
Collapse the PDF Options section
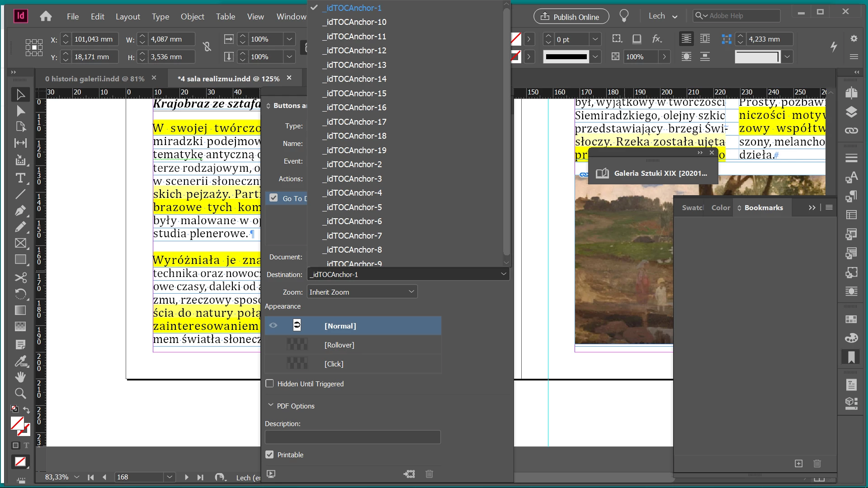[271, 405]
